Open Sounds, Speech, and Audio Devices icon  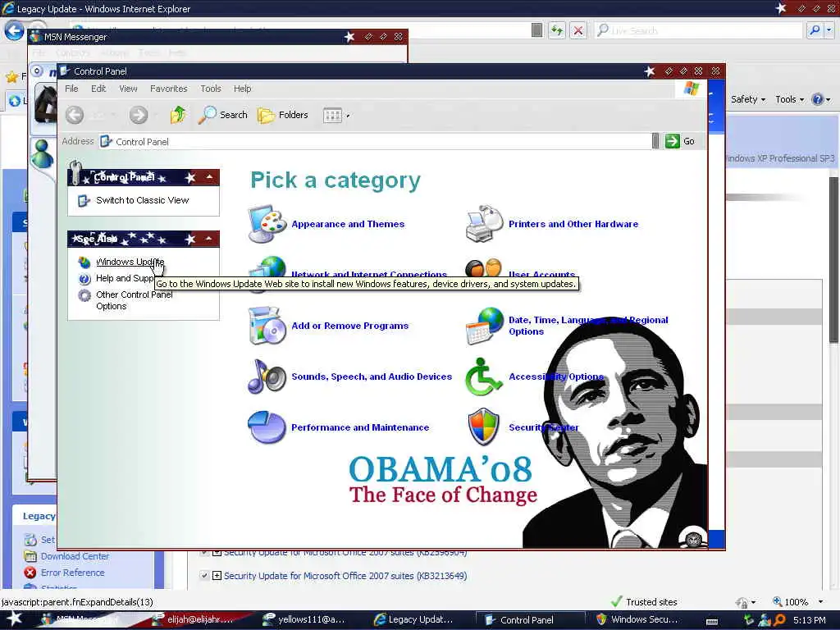coord(267,376)
